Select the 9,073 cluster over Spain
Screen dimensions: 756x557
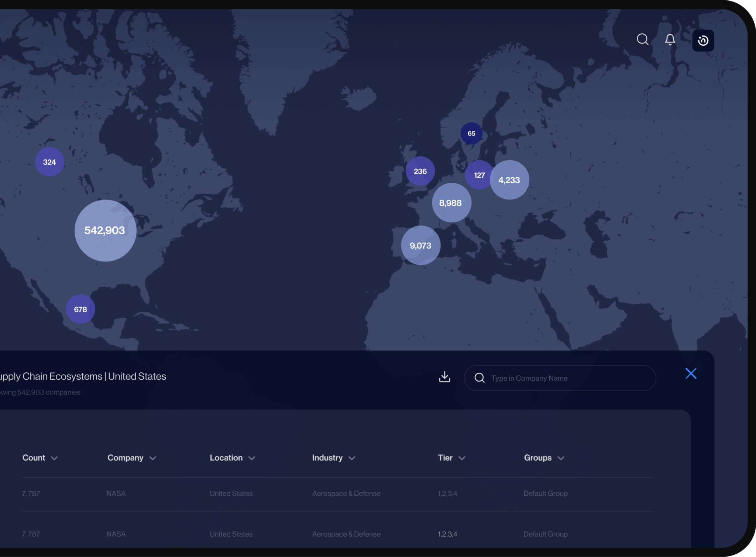point(420,245)
